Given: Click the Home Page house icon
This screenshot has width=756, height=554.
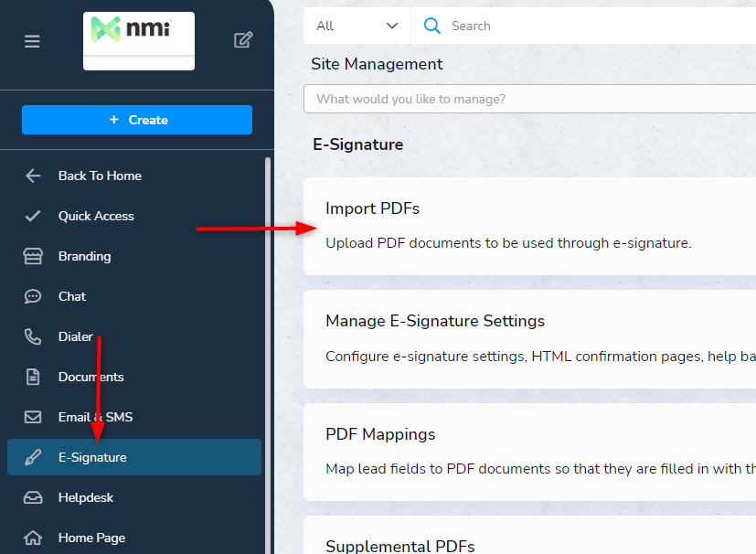Looking at the screenshot, I should click(x=33, y=538).
